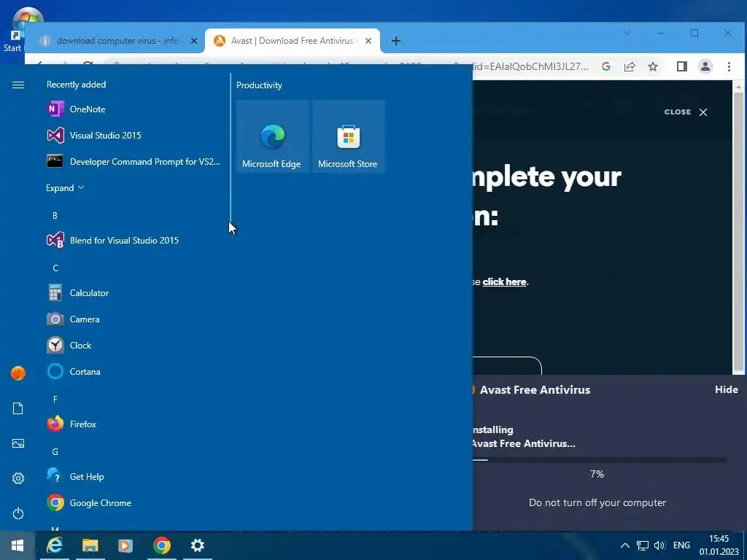Open Developer Command Prompt for VS2015

[133, 161]
